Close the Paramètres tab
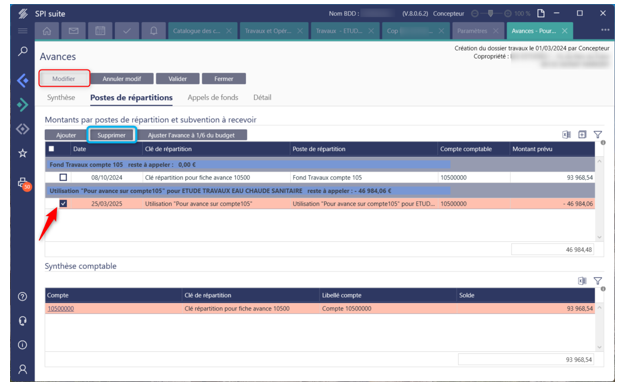The image size is (631, 390). pyautogui.click(x=496, y=31)
